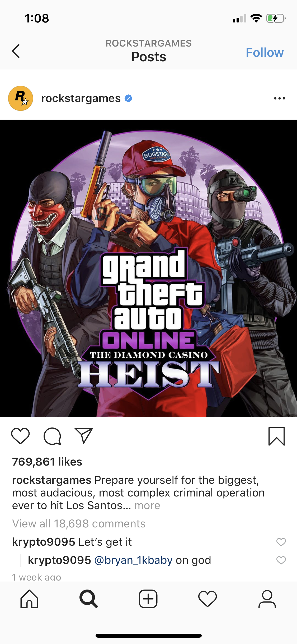
Task: Open your Profile tab
Action: coord(267,599)
